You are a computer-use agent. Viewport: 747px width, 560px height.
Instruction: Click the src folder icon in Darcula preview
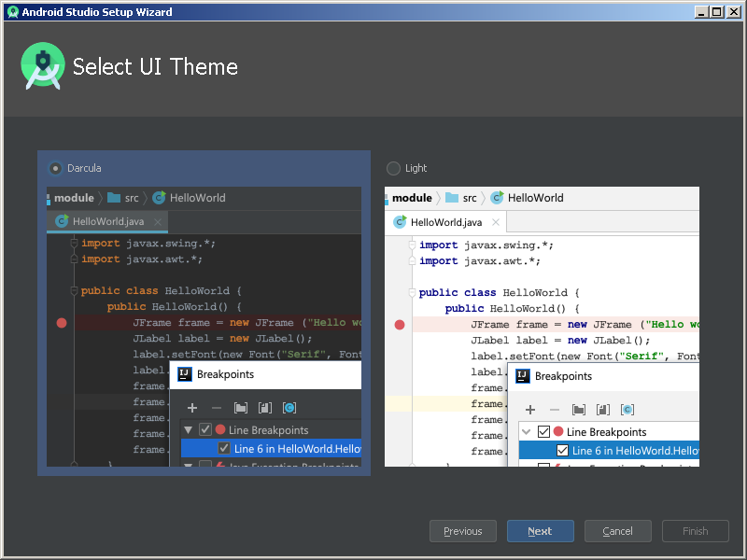coord(114,198)
